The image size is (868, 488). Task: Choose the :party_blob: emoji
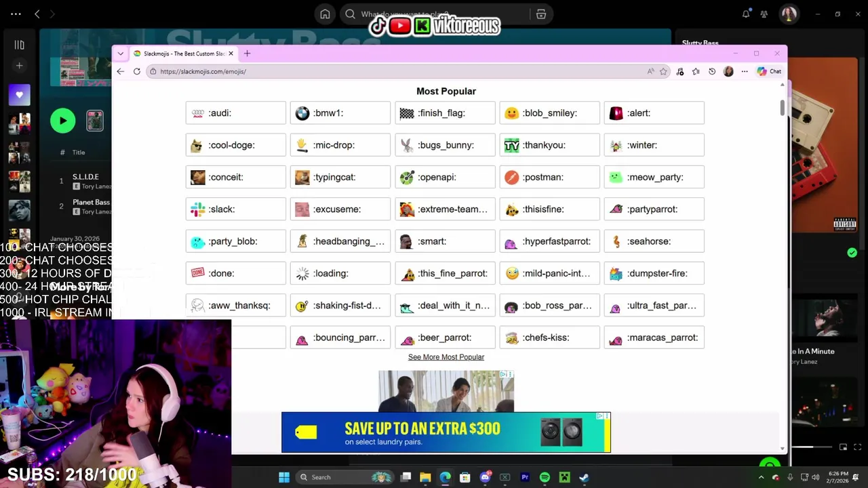pyautogui.click(x=235, y=241)
